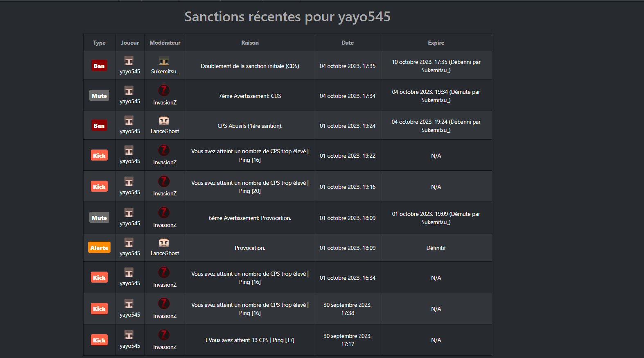
Task: Click the Ban badge for CPS Abusifs
Action: [x=99, y=125]
